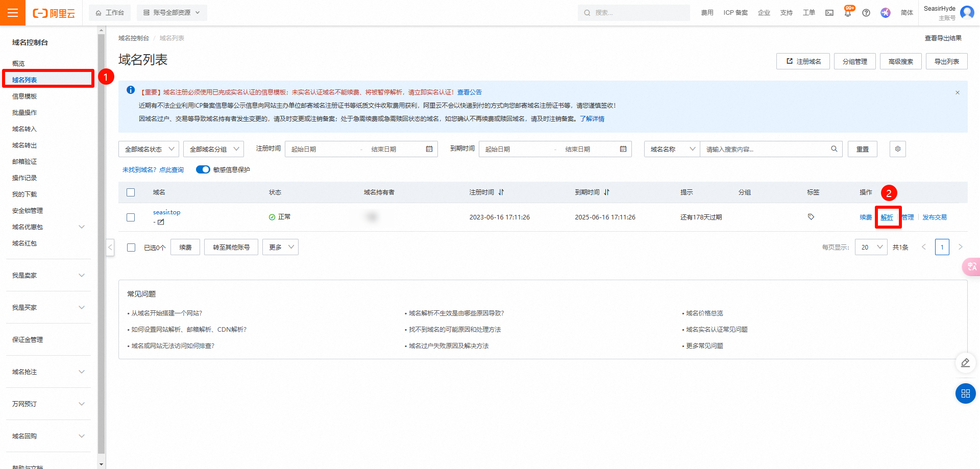Viewport: 980px width, 469px height.
Task: Check the select-all checkbox in table header
Action: 131,192
